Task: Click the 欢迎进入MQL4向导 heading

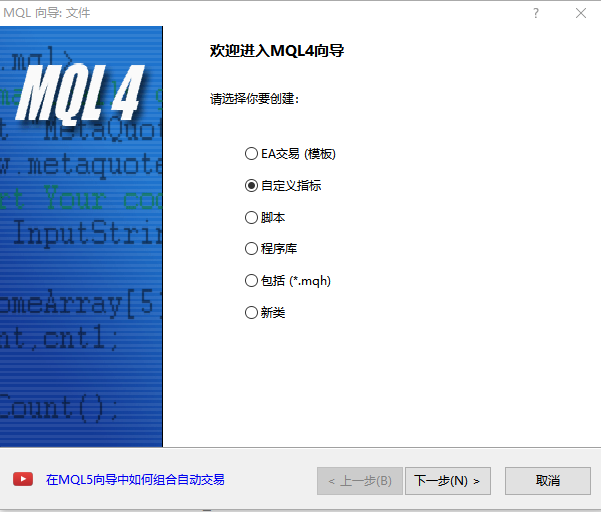Action: (x=277, y=51)
